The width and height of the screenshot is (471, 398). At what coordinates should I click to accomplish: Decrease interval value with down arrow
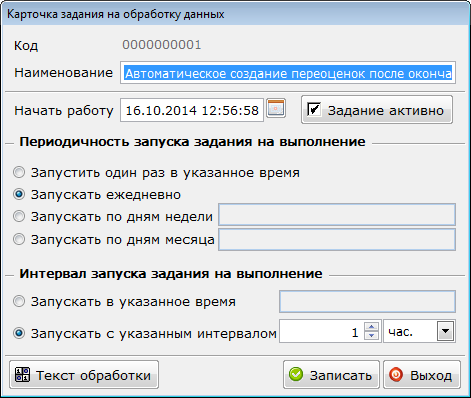pos(371,335)
